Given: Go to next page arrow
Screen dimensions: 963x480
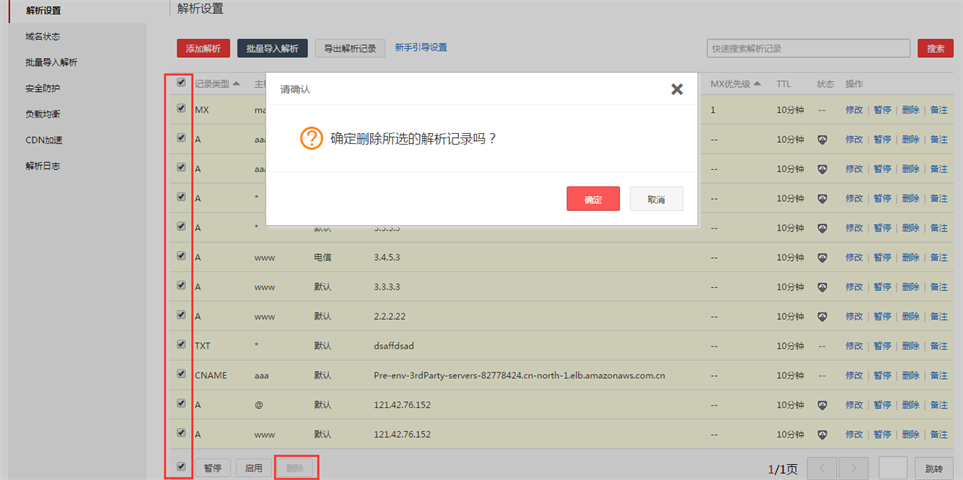Looking at the screenshot, I should [853, 468].
